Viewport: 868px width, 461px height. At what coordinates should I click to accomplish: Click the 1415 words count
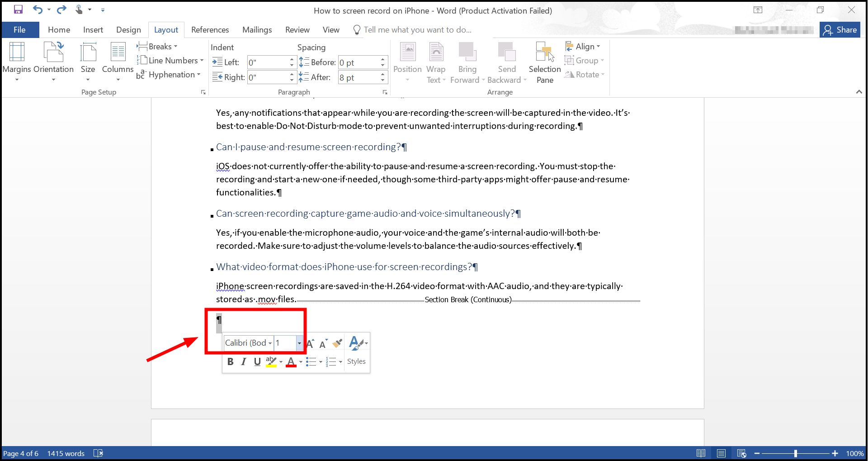tap(66, 453)
